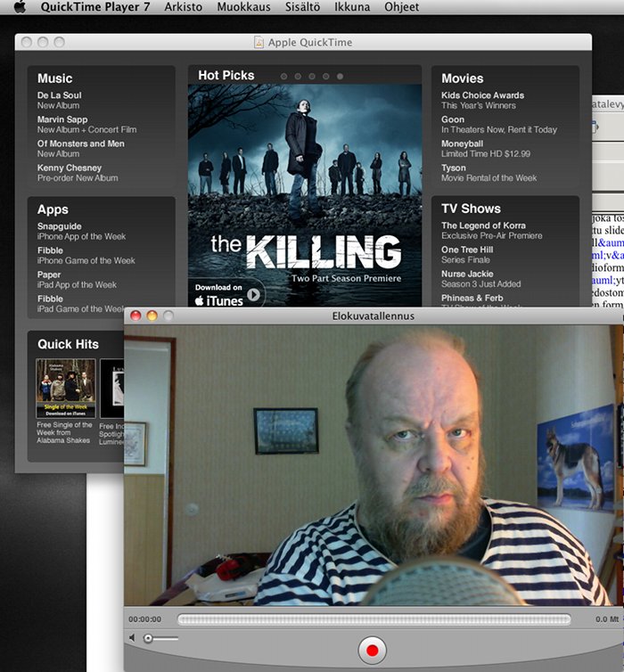Close the Elokuvatallennus window
Image resolution: width=624 pixels, height=672 pixels.
(x=135, y=316)
